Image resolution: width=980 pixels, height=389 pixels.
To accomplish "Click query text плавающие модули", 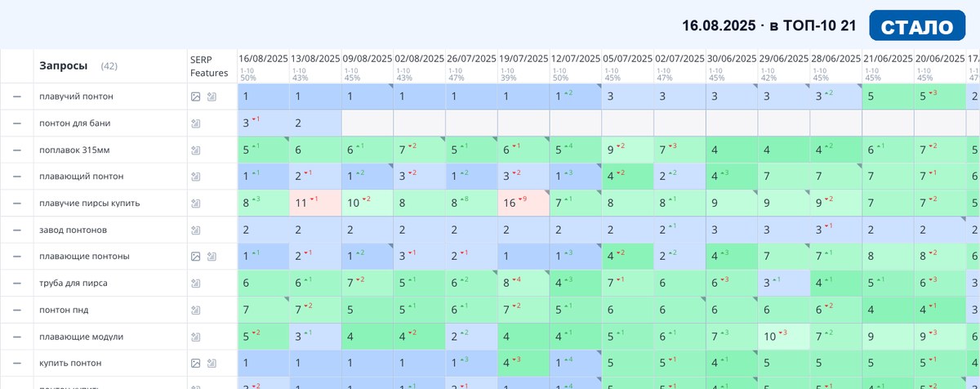I will [82, 336].
